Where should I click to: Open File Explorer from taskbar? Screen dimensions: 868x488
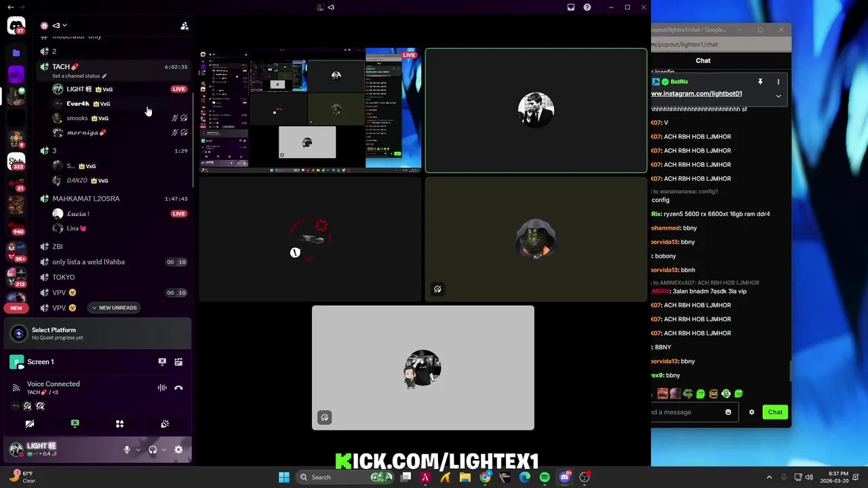click(465, 477)
